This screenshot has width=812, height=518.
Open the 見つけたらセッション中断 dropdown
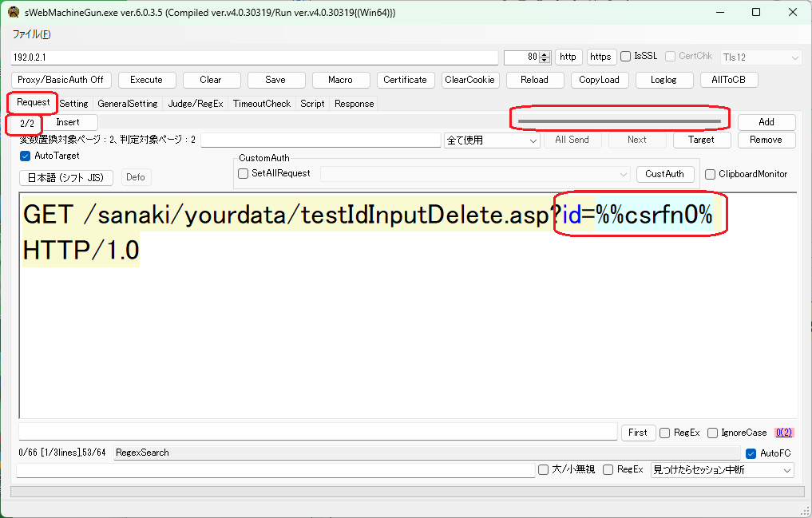coord(723,470)
